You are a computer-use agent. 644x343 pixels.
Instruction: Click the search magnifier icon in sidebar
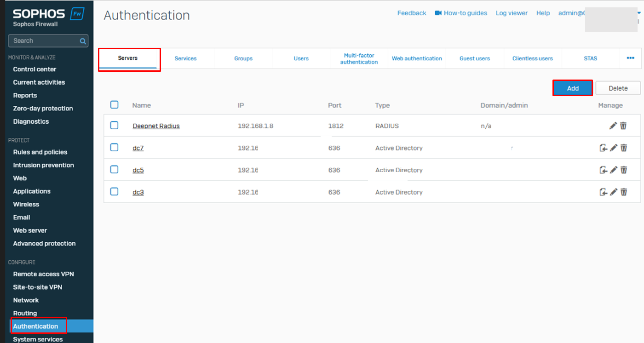coord(83,41)
